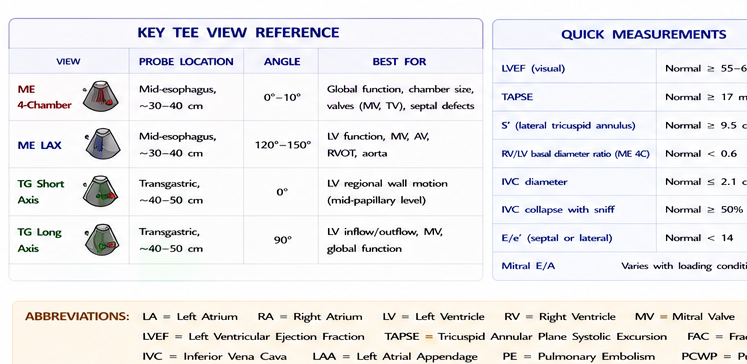Viewport: 747px width, 364px height.
Task: Click 'LVEF = Left Ventricular Ejection Fraction'
Action: (253, 337)
